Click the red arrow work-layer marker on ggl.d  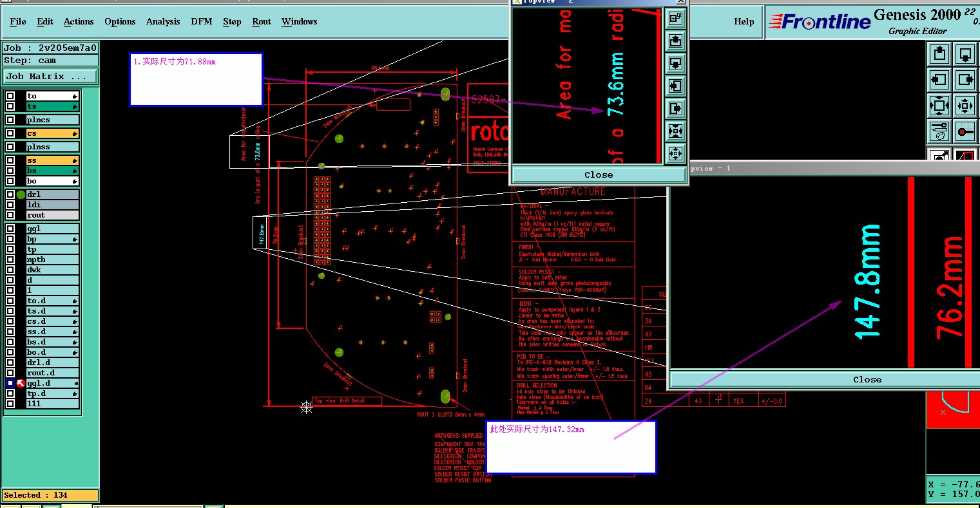point(21,383)
